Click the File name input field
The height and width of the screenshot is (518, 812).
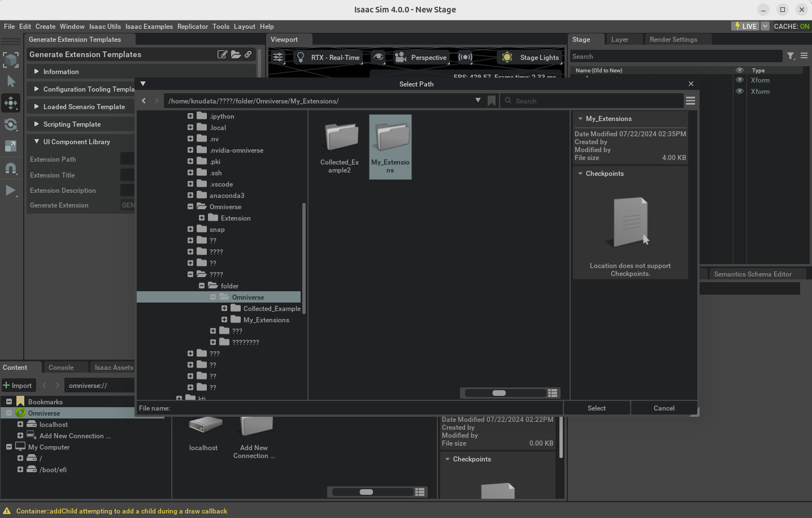pos(366,408)
